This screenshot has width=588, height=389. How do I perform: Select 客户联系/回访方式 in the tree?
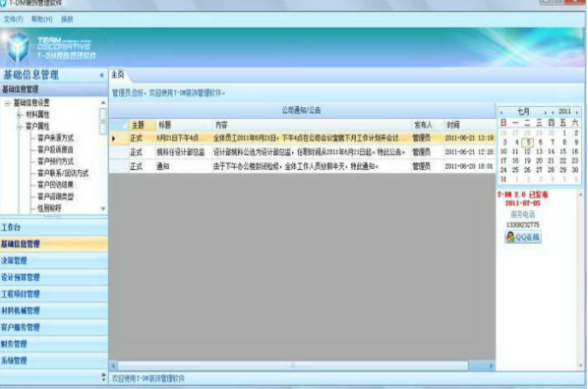pyautogui.click(x=63, y=173)
